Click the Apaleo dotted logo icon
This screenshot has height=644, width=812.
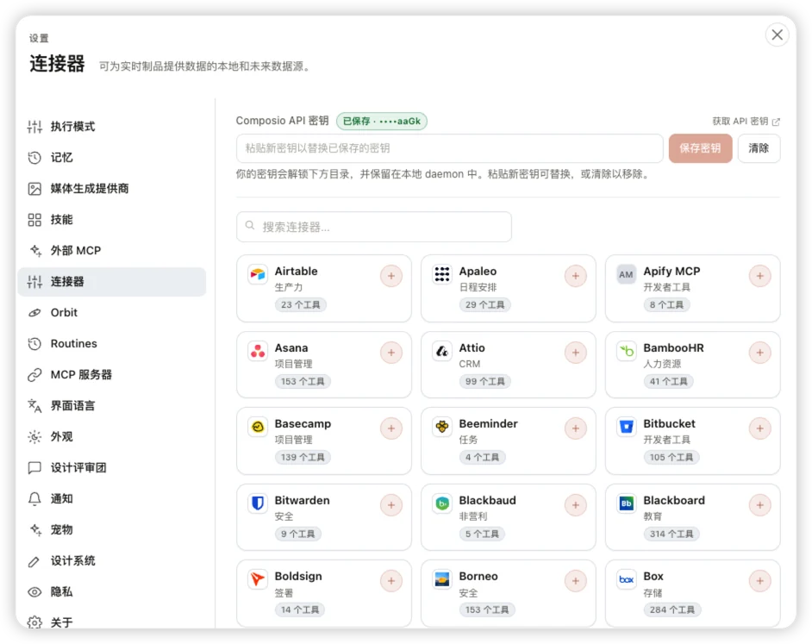pos(441,274)
